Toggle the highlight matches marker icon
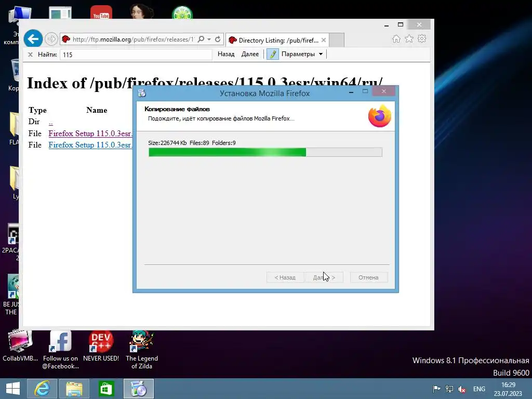The height and width of the screenshot is (399, 532). (273, 54)
